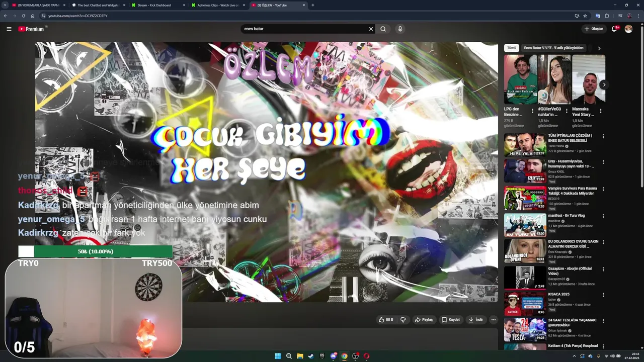Open more actions ellipsis under the video
Screen dimensions: 644x362
[493, 319]
